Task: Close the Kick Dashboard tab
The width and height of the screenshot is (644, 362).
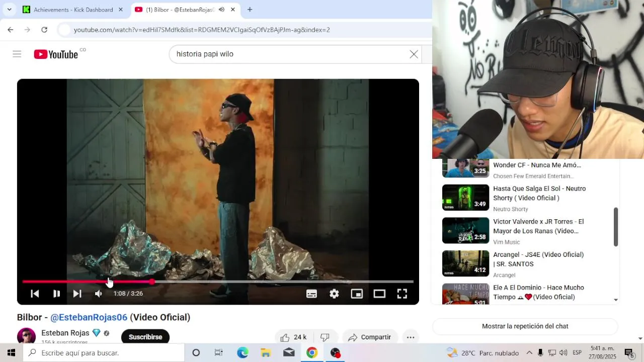Action: 120,10
